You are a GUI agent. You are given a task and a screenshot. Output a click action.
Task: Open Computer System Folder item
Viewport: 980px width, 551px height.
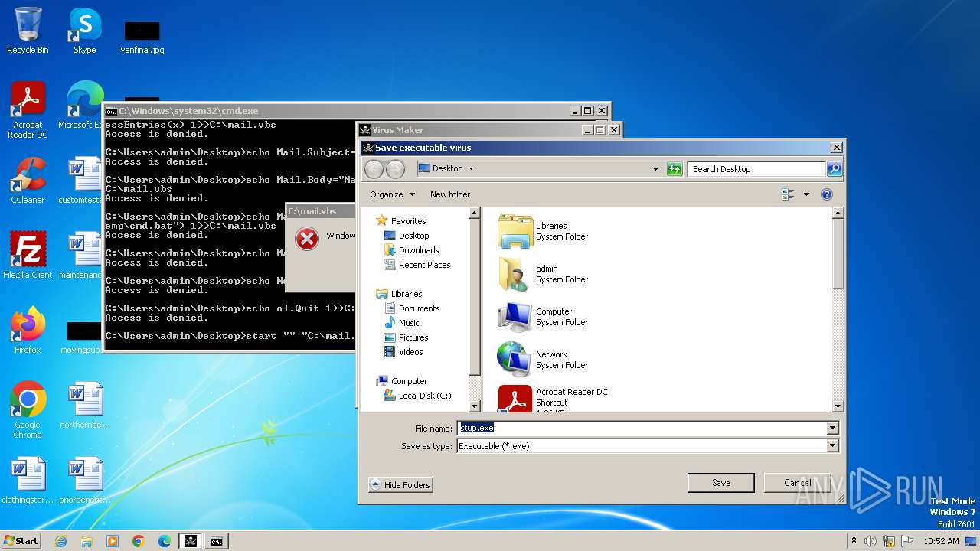543,317
